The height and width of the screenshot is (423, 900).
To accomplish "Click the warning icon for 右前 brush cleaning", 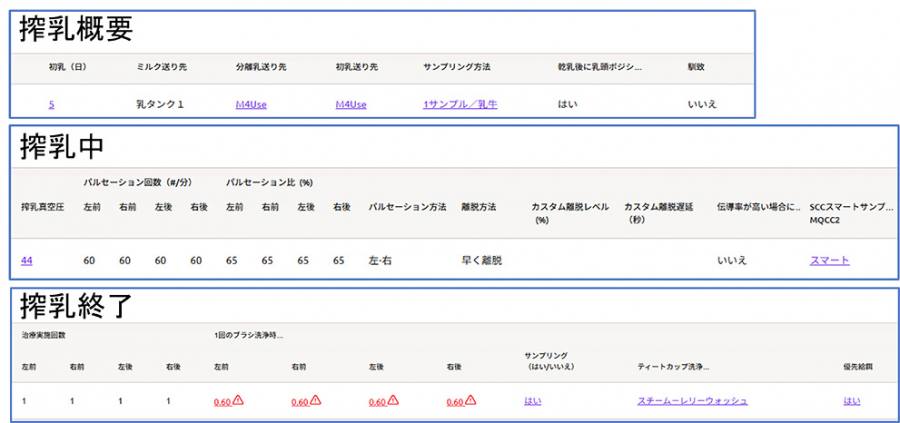I will tap(316, 401).
